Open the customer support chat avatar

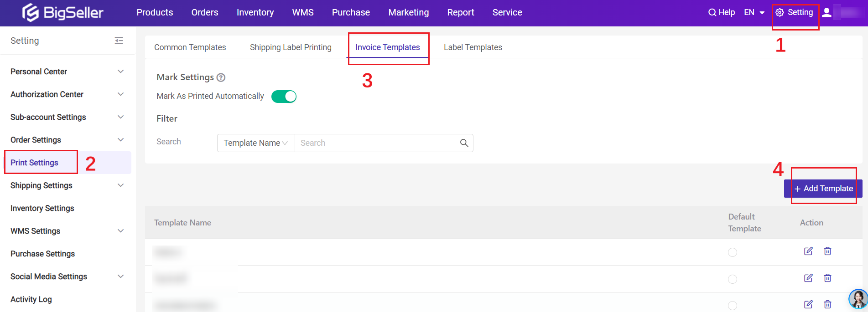(858, 299)
